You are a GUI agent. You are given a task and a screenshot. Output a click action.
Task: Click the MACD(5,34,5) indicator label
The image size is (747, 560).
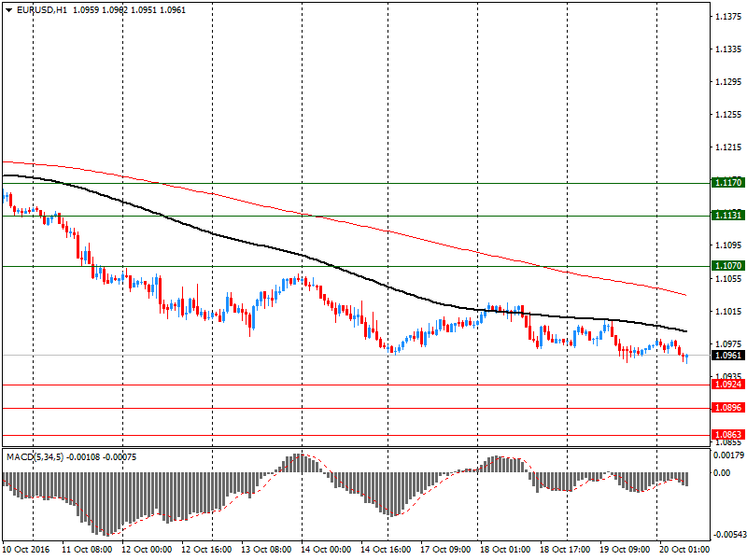pos(35,457)
